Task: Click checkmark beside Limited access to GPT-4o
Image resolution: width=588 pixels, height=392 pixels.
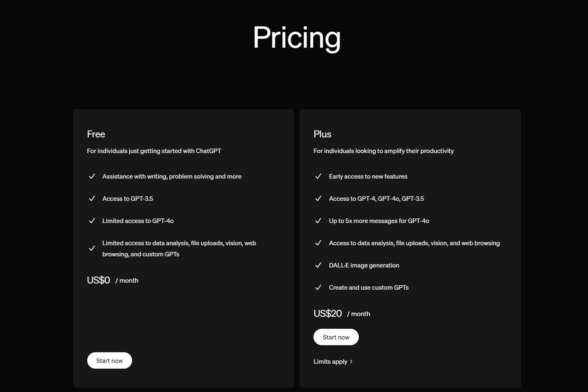Action: click(92, 221)
